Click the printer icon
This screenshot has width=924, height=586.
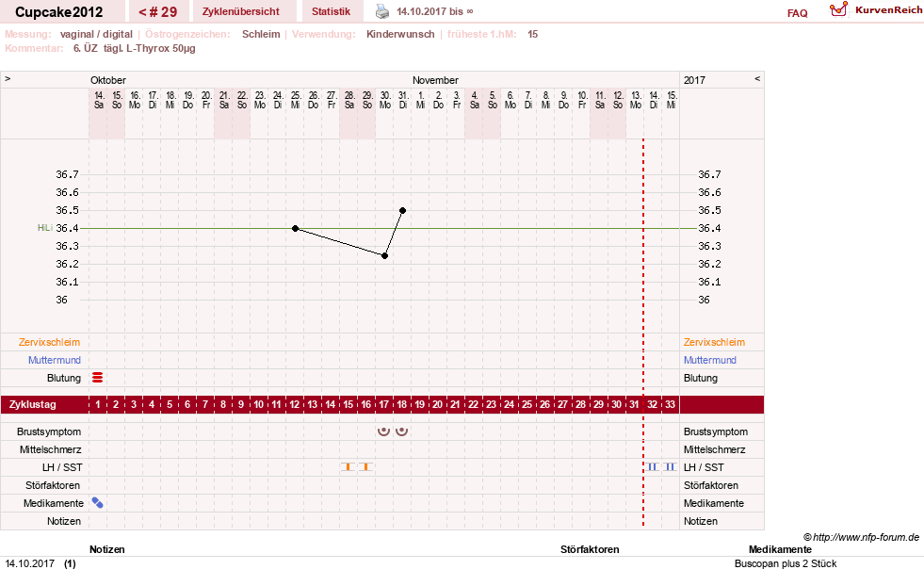click(x=382, y=11)
